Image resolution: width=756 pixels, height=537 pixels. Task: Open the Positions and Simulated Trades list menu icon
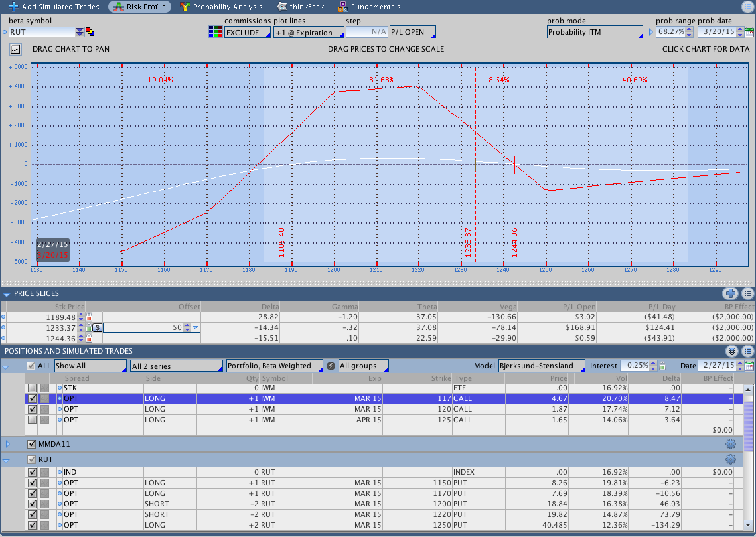click(748, 351)
